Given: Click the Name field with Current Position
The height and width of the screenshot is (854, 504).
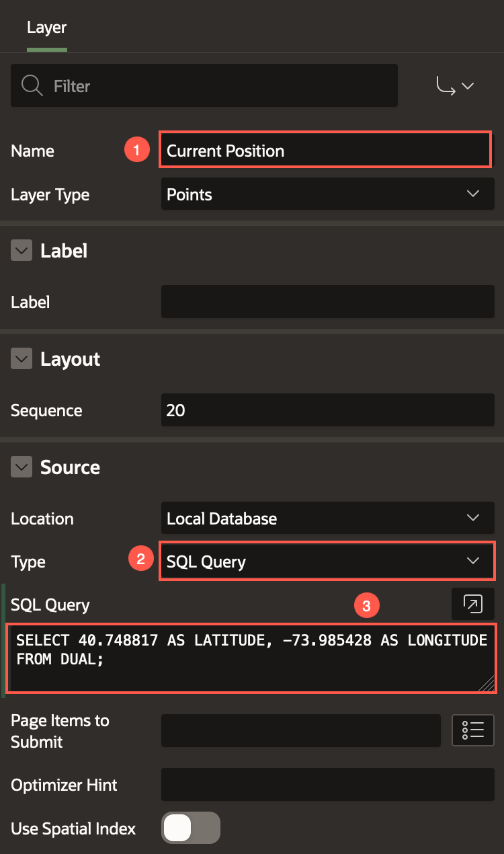Looking at the screenshot, I should coord(326,151).
